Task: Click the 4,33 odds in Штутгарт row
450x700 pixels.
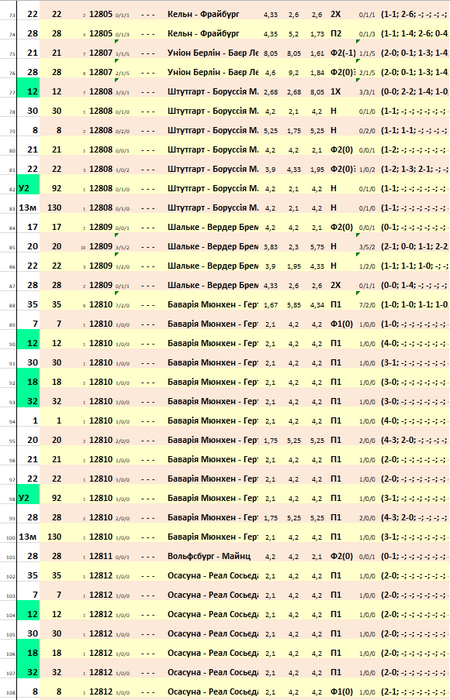Action: 294,170
